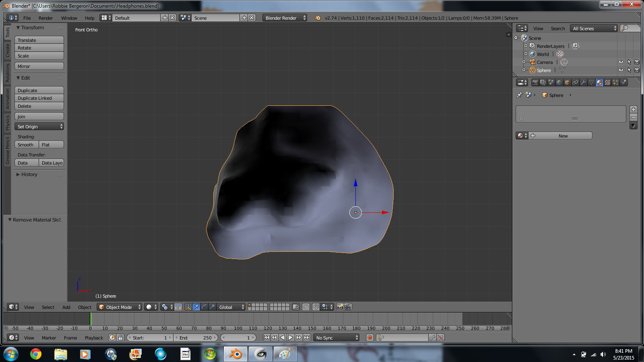The height and width of the screenshot is (362, 644).
Task: Open the Window menu
Action: click(69, 18)
